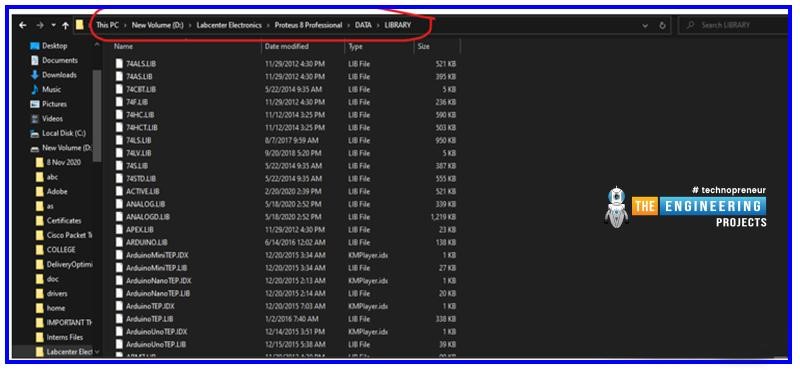Sort files by Name column header
Viewport: 800px width, 370px height.
coord(123,46)
